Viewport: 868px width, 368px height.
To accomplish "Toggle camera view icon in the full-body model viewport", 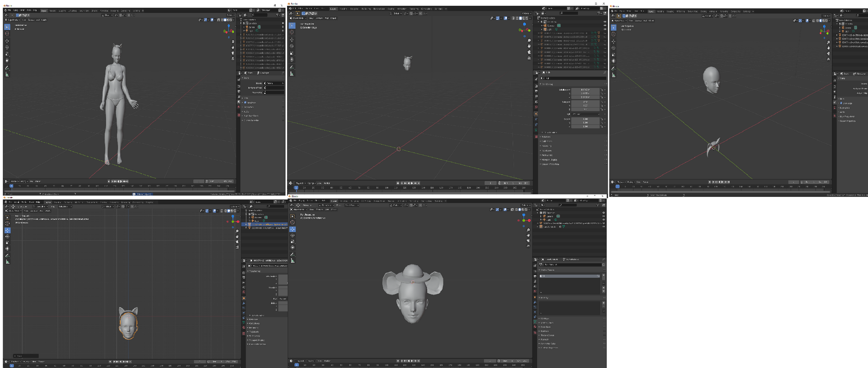I will tap(233, 53).
